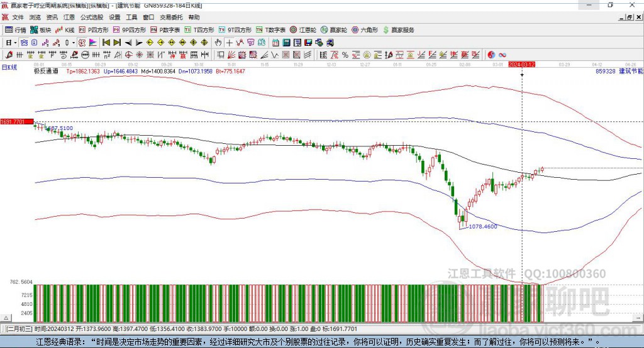Click the percent sign tool icon
This screenshot has height=348, width=644.
pos(345,55)
